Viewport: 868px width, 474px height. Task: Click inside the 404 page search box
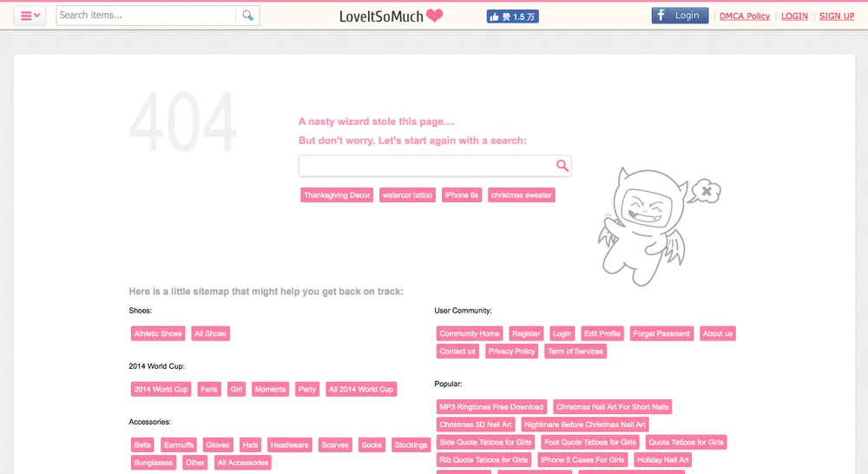click(x=425, y=166)
